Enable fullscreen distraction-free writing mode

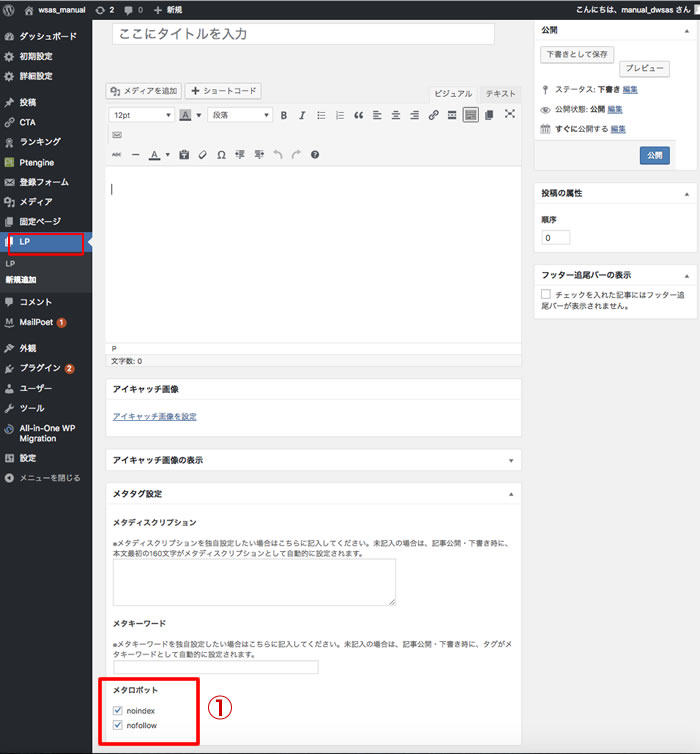509,115
